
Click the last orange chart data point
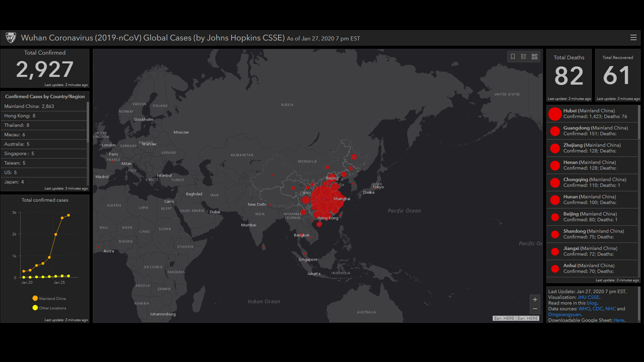[x=68, y=215]
